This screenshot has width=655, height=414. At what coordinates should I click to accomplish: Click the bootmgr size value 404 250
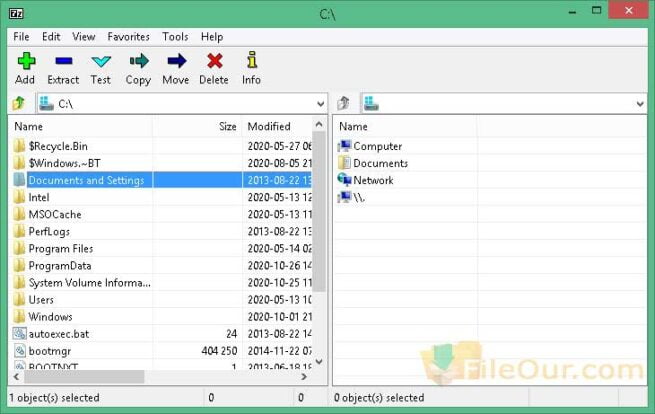click(219, 351)
